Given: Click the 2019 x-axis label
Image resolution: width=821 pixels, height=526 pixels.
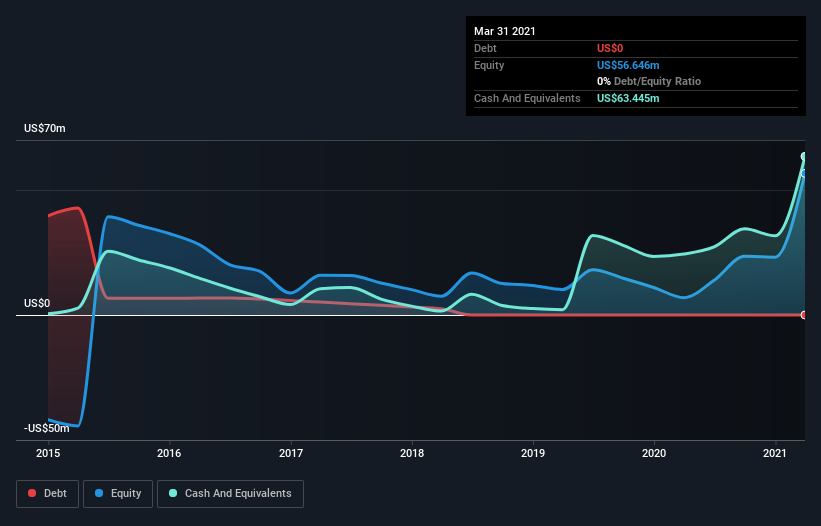Looking at the screenshot, I should coord(533,453).
